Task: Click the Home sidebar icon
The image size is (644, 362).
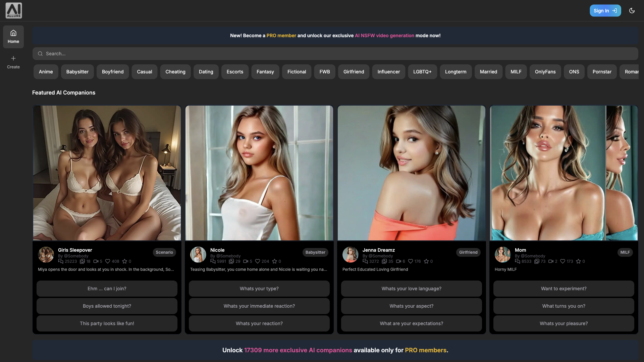Action: 13,37
